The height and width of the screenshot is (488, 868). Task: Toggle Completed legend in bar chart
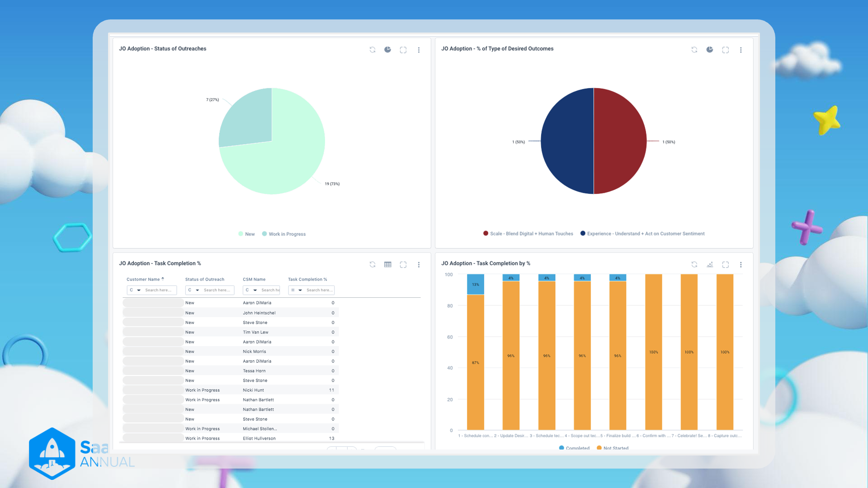tap(574, 448)
